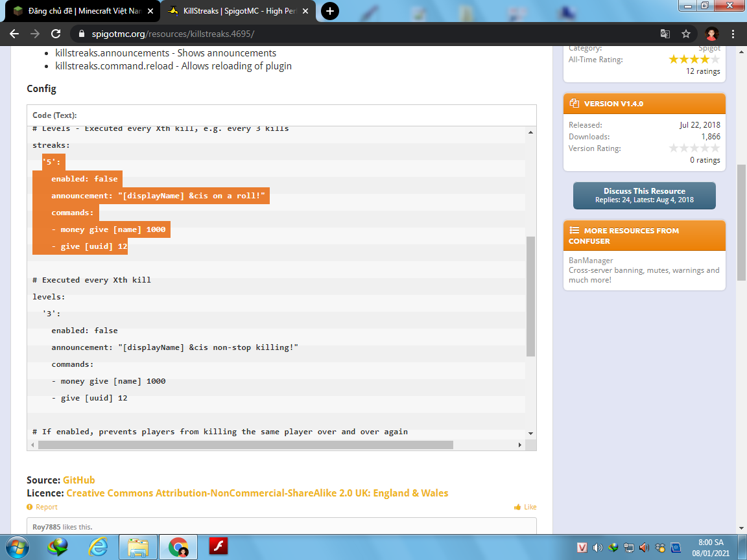Screen dimensions: 747x560
Task: Rate version with the empty stars
Action: coord(694,148)
